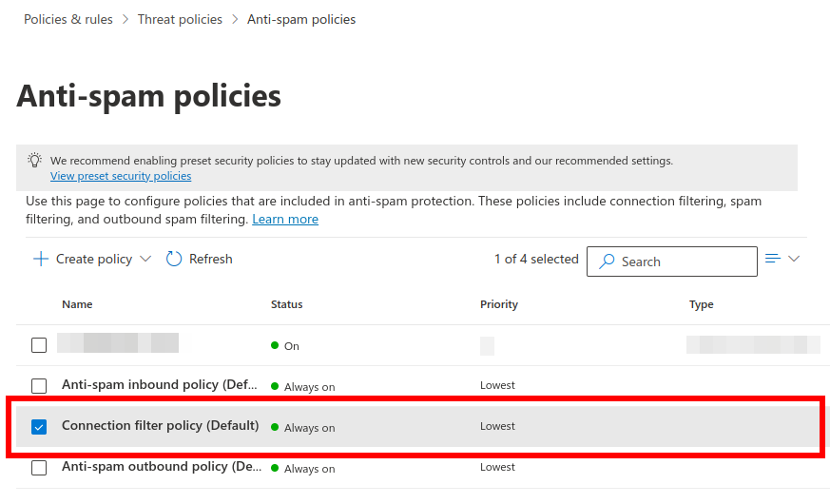Click Always on status for inbound policy
This screenshot has width=830, height=504.
[302, 387]
